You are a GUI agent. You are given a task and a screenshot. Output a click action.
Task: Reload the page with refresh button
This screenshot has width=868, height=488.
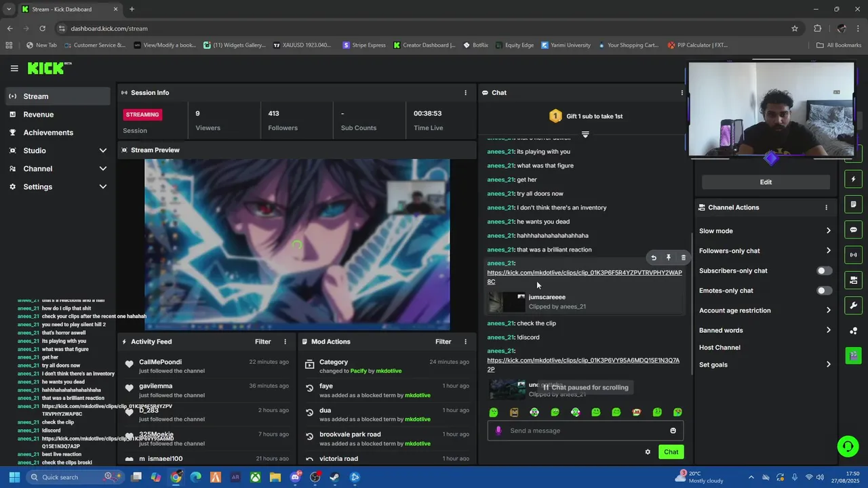(x=42, y=28)
